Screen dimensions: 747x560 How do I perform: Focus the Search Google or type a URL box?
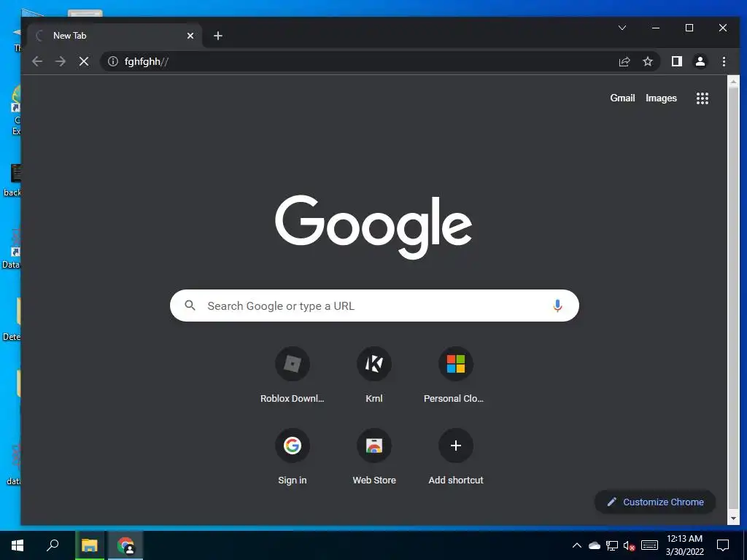click(x=374, y=306)
